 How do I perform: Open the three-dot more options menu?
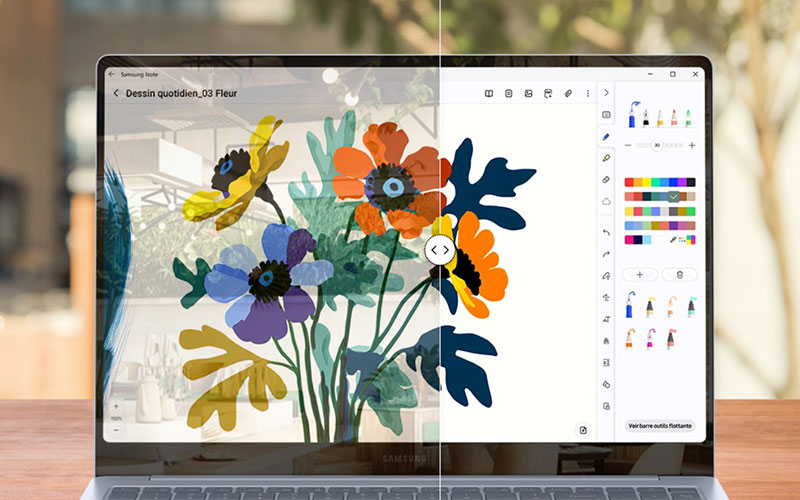pyautogui.click(x=587, y=93)
